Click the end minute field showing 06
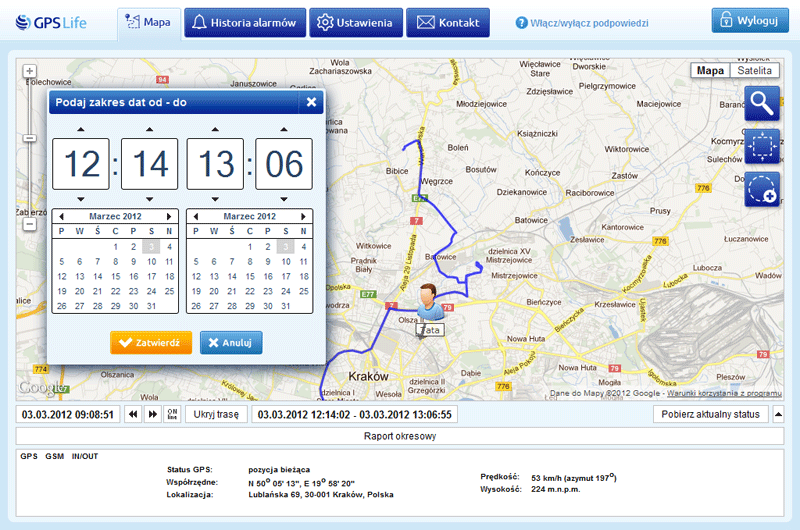Viewport: 800px width, 530px height. tap(284, 164)
